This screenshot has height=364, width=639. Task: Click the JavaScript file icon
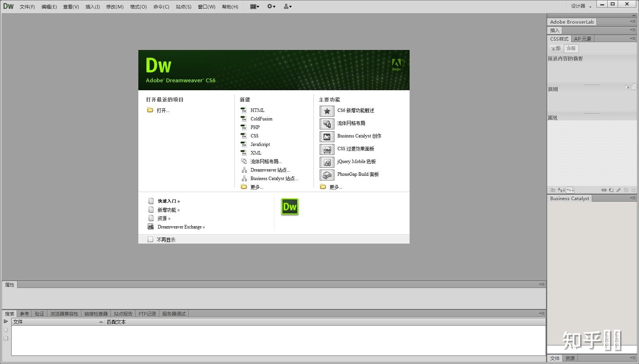click(244, 144)
